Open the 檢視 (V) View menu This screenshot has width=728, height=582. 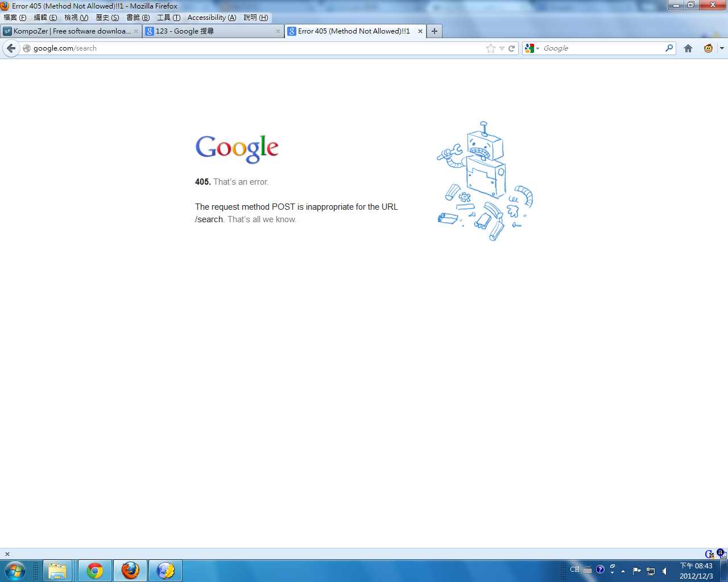(76, 18)
